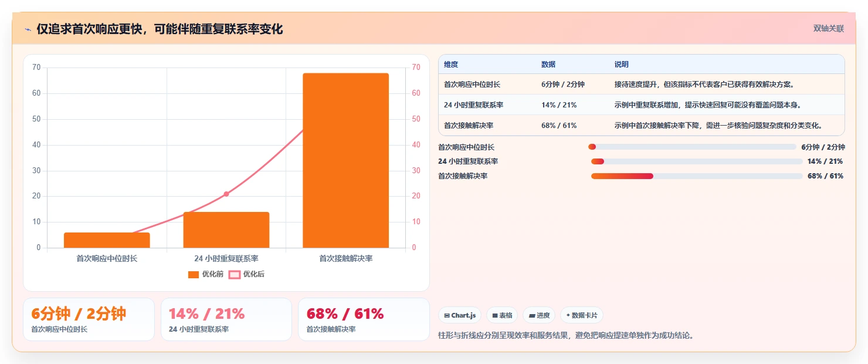This screenshot has height=364, width=868.
Task: Click the 数据 table column header
Action: [548, 64]
